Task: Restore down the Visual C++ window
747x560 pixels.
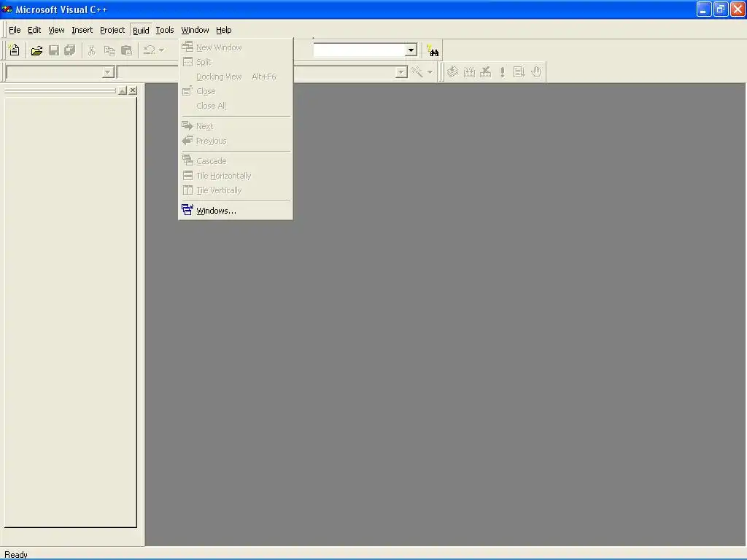Action: coord(720,9)
